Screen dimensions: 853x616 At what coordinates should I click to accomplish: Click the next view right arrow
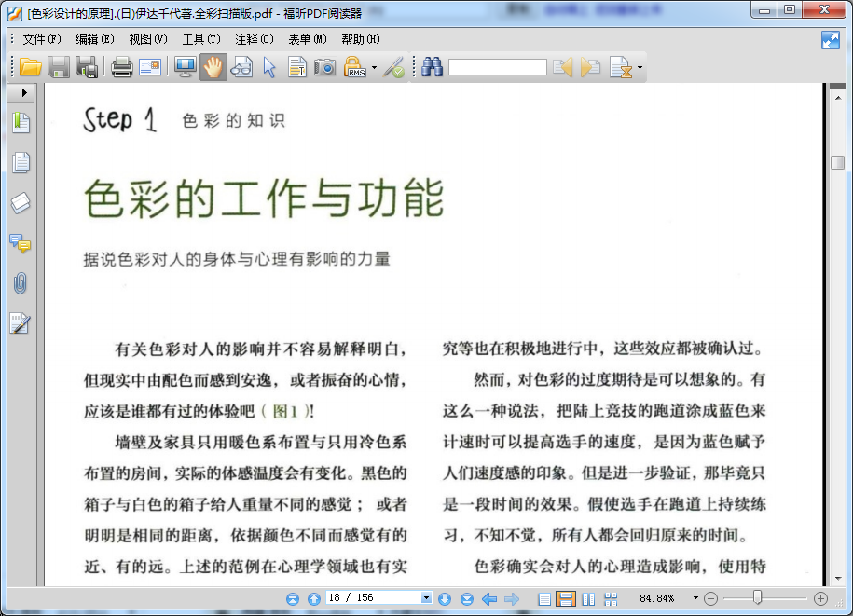[512, 598]
